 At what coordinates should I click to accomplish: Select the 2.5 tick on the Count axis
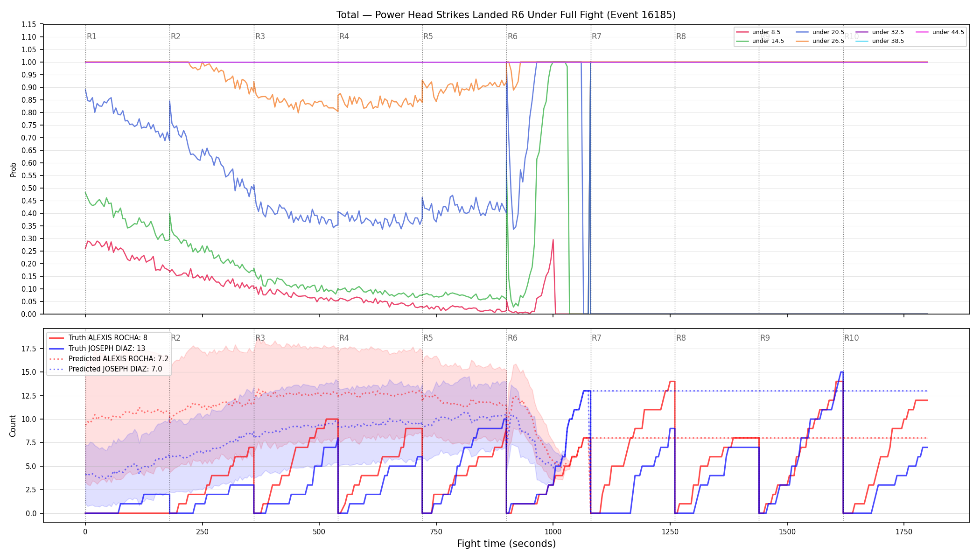31,490
